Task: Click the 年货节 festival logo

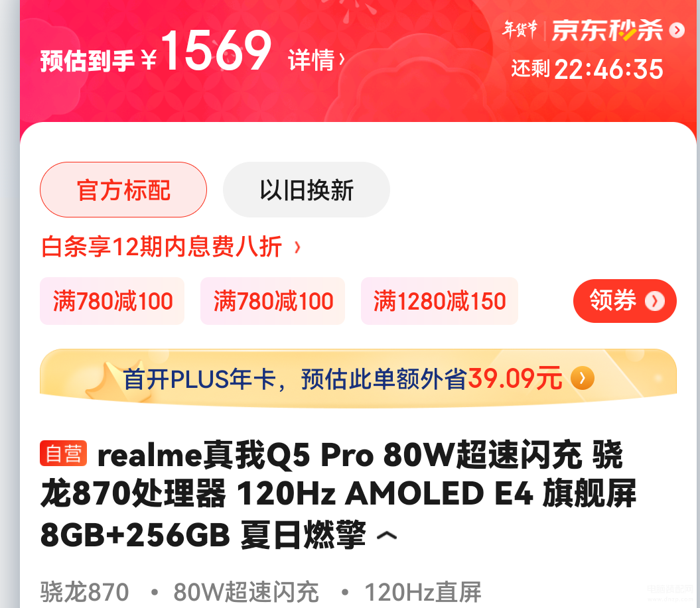Action: click(x=520, y=30)
